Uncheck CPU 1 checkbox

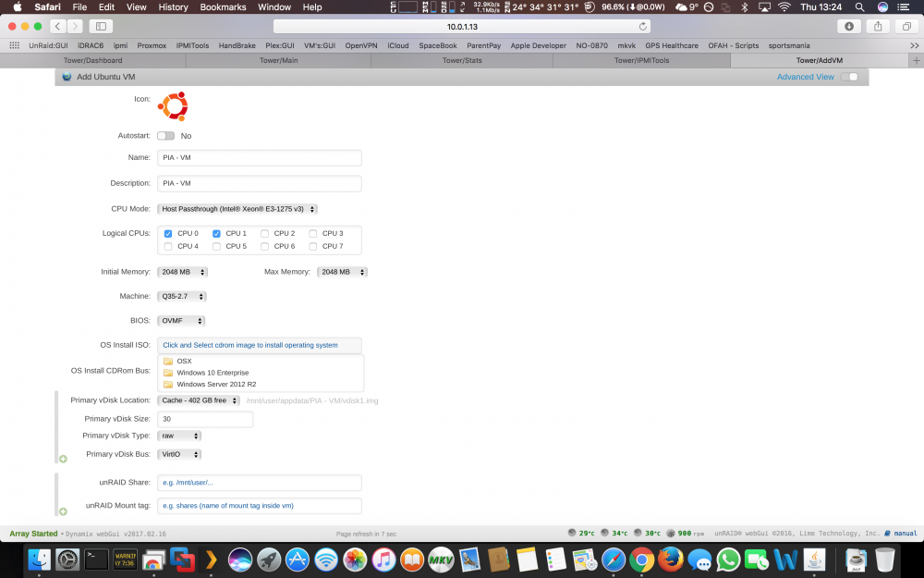216,234
